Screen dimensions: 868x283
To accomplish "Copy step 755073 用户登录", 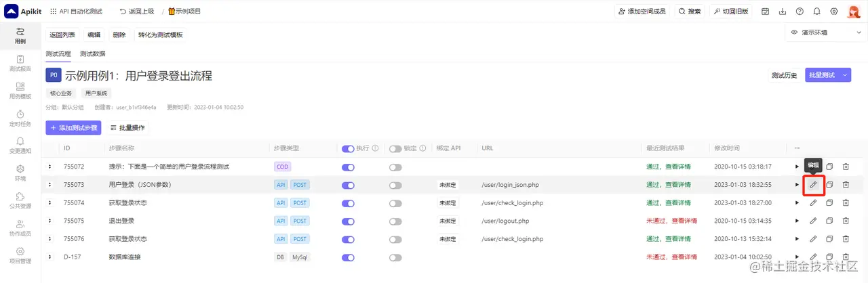I will [829, 184].
